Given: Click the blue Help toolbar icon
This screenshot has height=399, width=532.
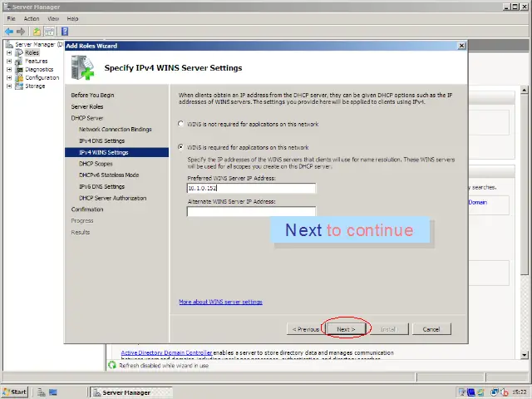Looking at the screenshot, I should click(x=64, y=31).
